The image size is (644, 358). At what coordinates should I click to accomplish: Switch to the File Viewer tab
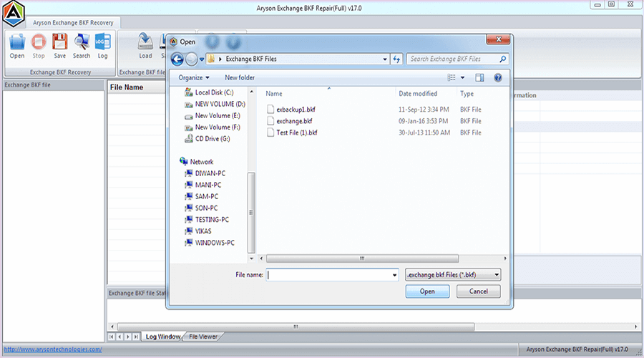point(203,337)
